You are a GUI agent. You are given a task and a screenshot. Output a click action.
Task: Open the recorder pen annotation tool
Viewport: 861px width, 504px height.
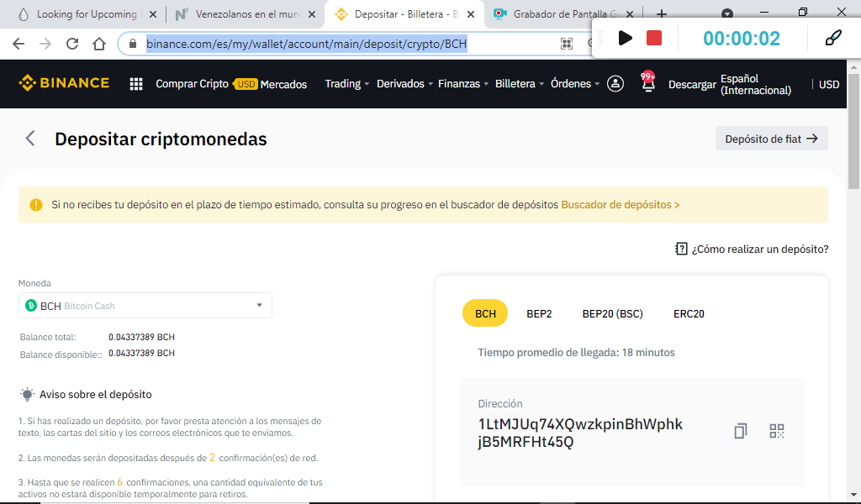(x=833, y=38)
